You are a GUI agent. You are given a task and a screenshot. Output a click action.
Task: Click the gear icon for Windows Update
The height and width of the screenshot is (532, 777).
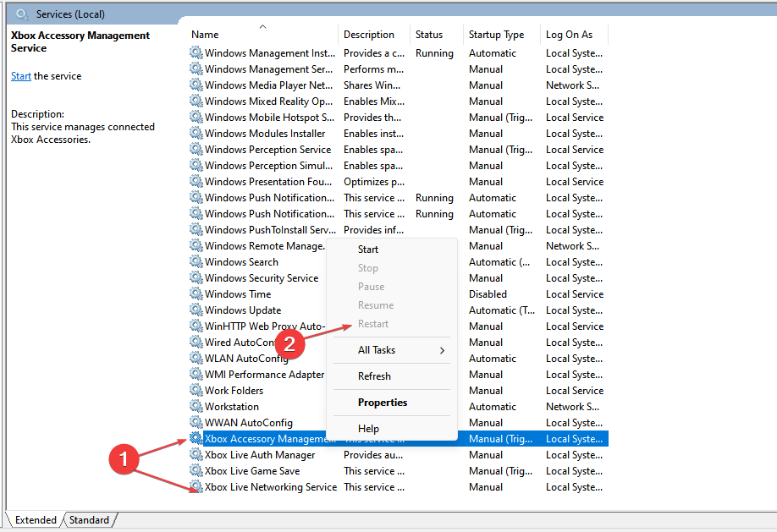pos(196,310)
